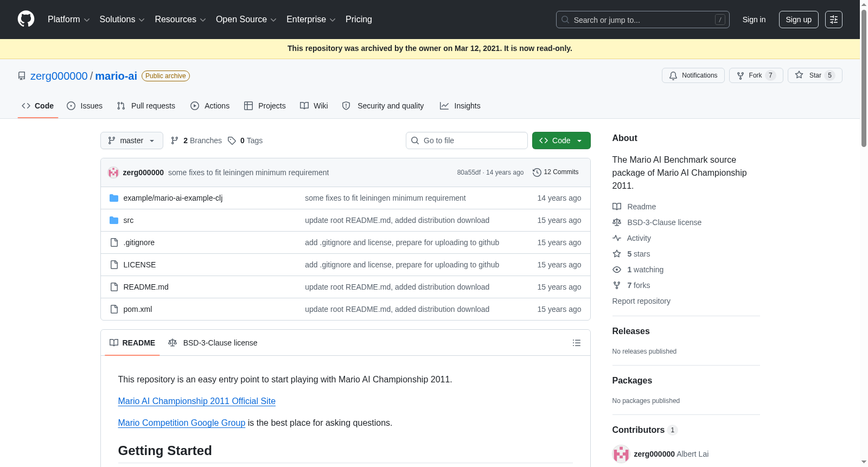Star the mario-ai repository

(x=815, y=75)
